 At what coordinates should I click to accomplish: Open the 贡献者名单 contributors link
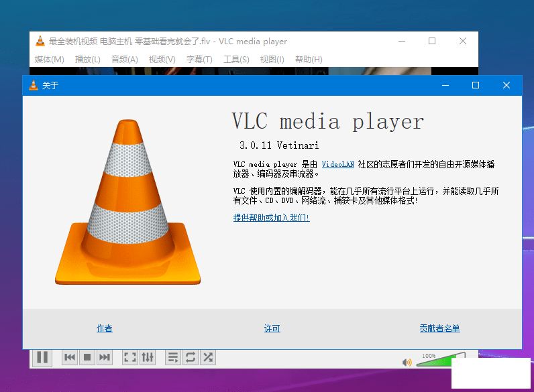click(439, 328)
